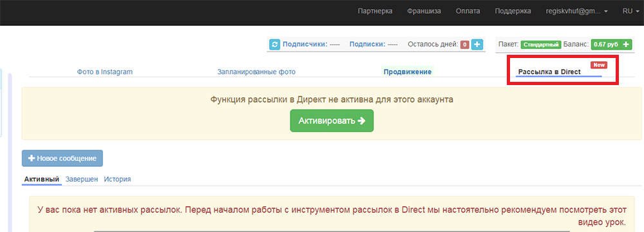Click the red 0 days-remaining badge
Screen dimensions: 644x232
[465, 44]
